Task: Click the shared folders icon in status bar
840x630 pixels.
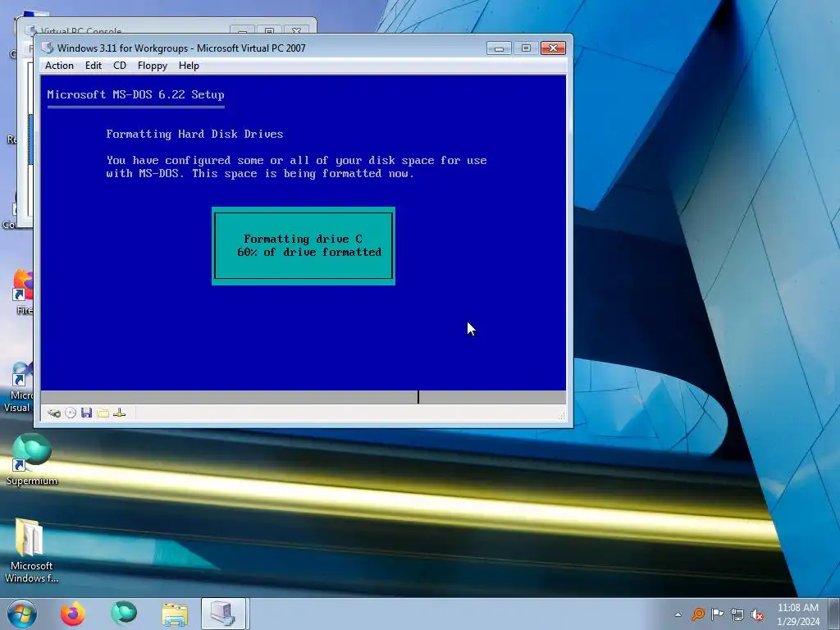Action: pos(103,413)
